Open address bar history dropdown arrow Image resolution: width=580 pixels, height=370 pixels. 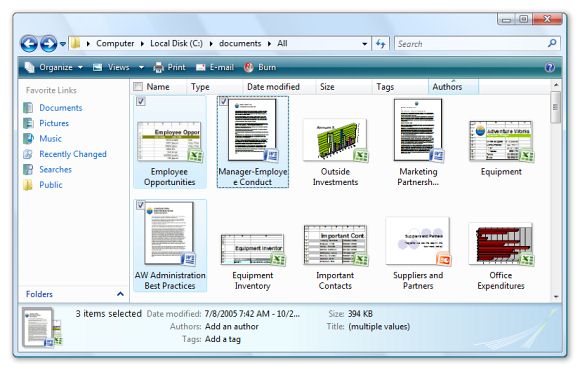364,44
